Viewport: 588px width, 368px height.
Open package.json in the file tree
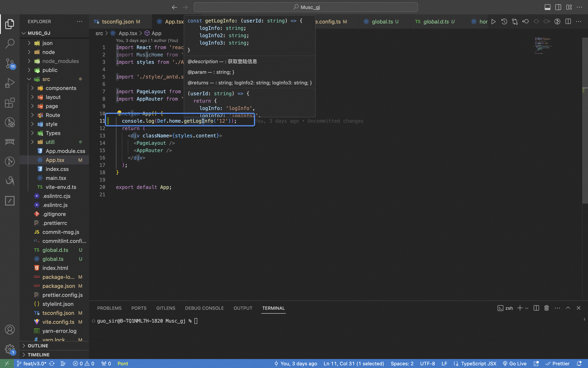[55, 286]
